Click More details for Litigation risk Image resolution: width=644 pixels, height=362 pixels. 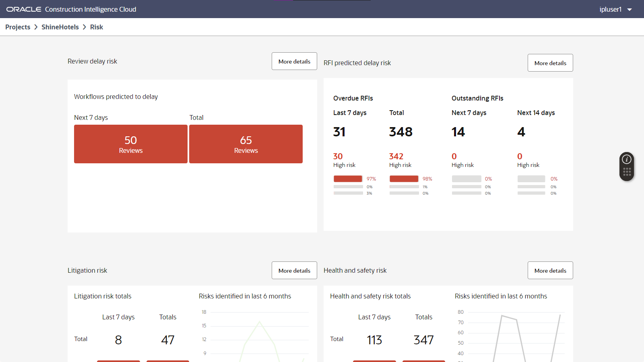coord(294,270)
